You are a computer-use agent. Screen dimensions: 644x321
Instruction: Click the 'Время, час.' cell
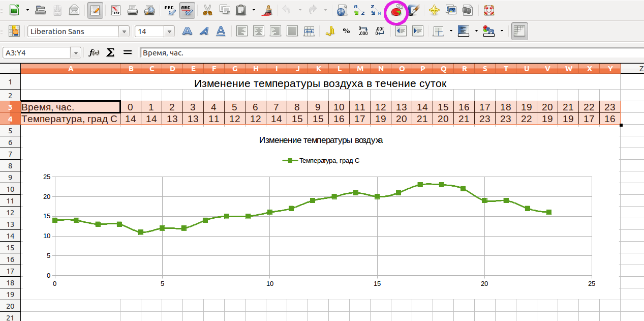point(71,107)
